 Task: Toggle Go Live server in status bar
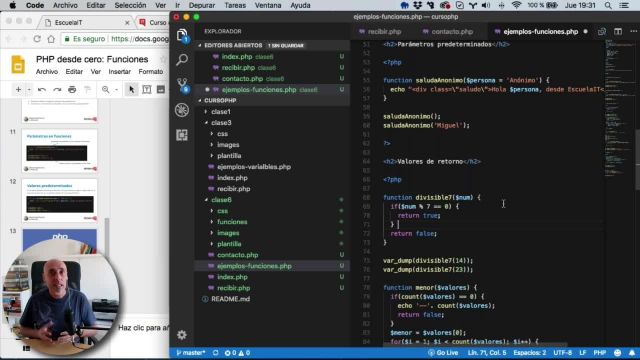pos(443,353)
